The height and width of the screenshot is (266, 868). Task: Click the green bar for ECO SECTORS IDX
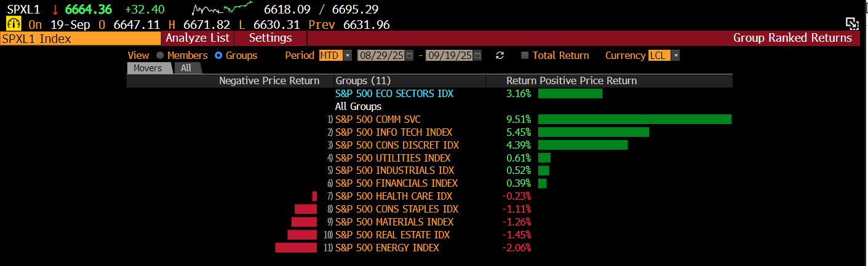point(570,93)
